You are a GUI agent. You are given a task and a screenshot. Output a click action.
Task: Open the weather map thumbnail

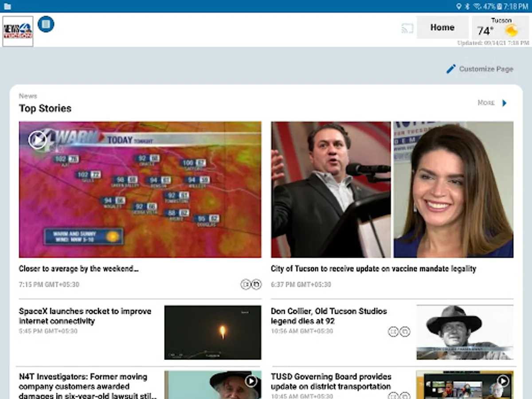coord(140,190)
